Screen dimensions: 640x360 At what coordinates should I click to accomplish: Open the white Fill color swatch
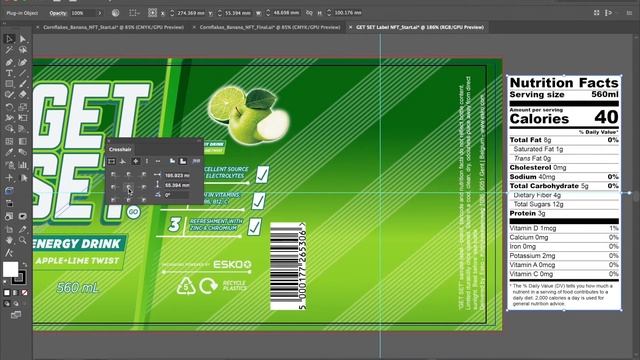[10, 269]
